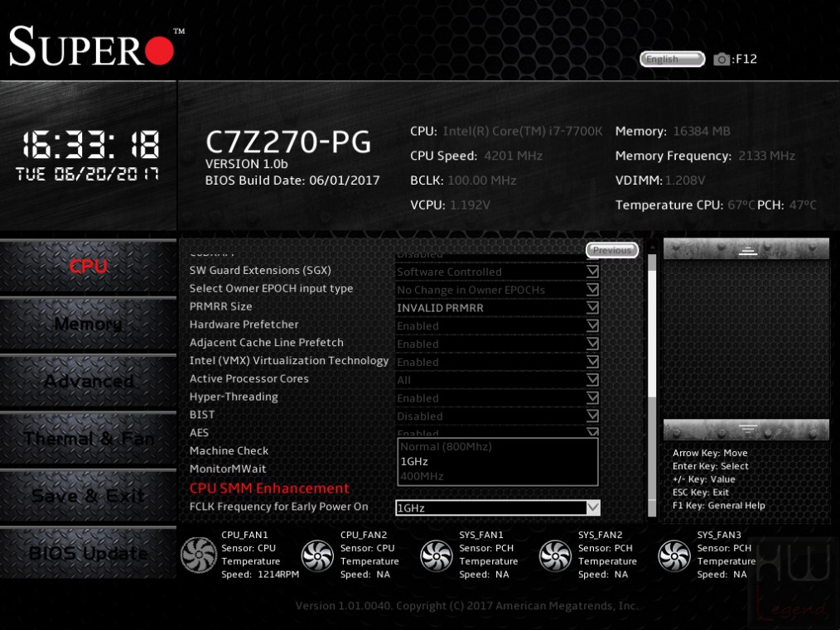Select the CPU menu tab
Image resolution: width=840 pixels, height=630 pixels.
coord(89,266)
